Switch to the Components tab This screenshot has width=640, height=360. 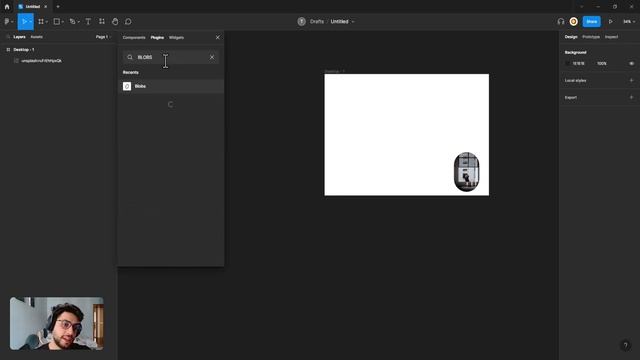point(134,38)
